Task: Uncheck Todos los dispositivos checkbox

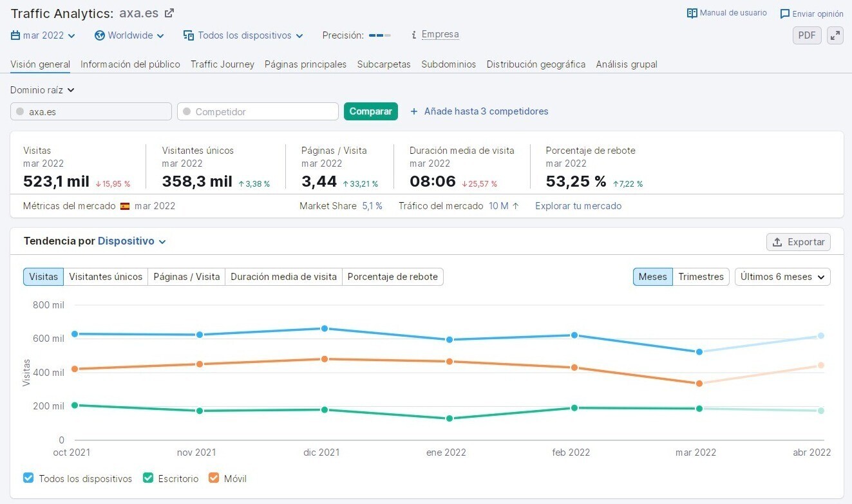Action: pos(28,478)
